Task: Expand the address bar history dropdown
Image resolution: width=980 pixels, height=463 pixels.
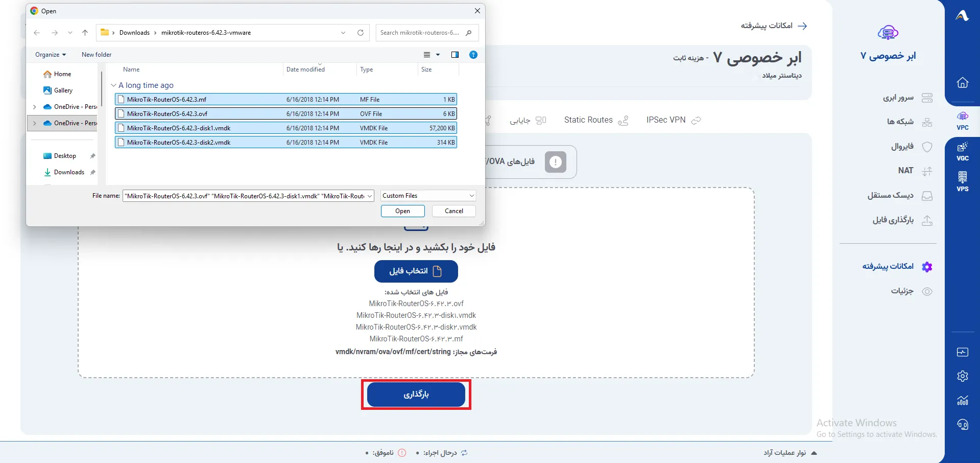Action: tap(343, 33)
